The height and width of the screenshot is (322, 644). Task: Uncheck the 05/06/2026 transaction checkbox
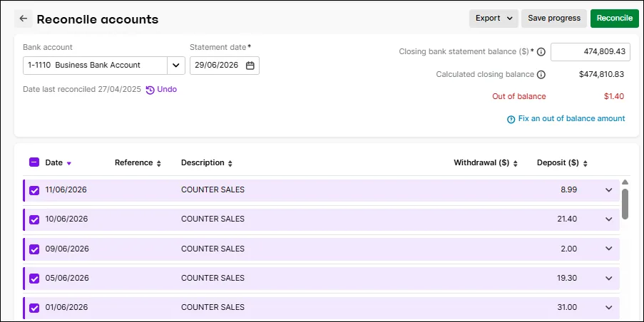point(34,279)
